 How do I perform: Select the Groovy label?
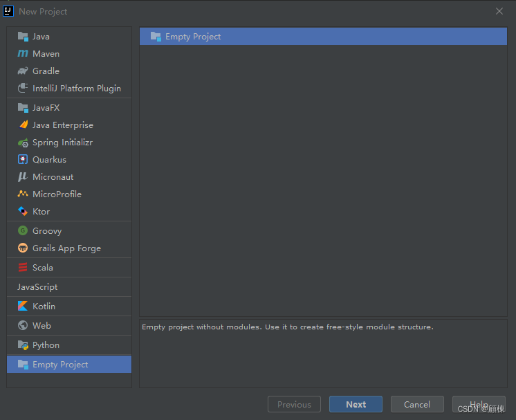pyautogui.click(x=47, y=231)
